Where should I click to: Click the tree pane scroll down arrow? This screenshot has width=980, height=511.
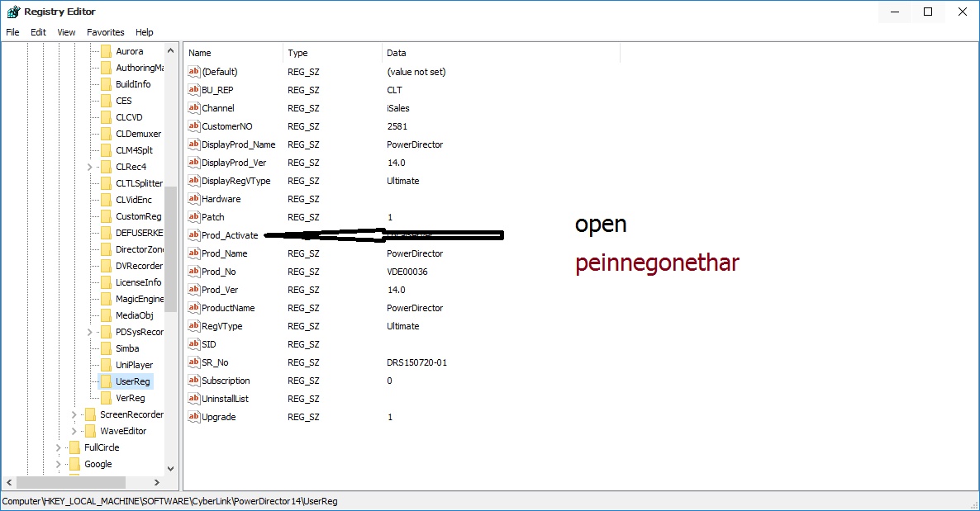click(170, 469)
